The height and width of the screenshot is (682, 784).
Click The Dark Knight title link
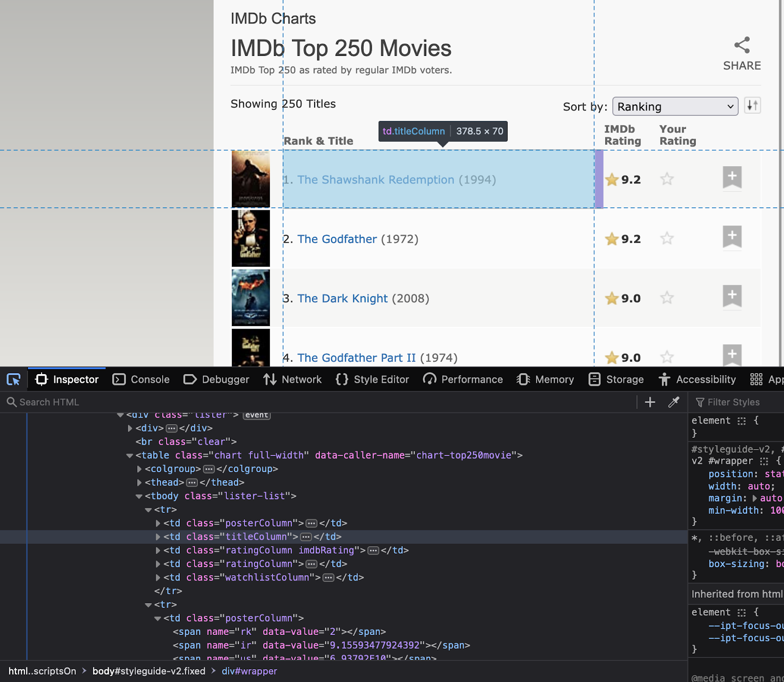342,299
